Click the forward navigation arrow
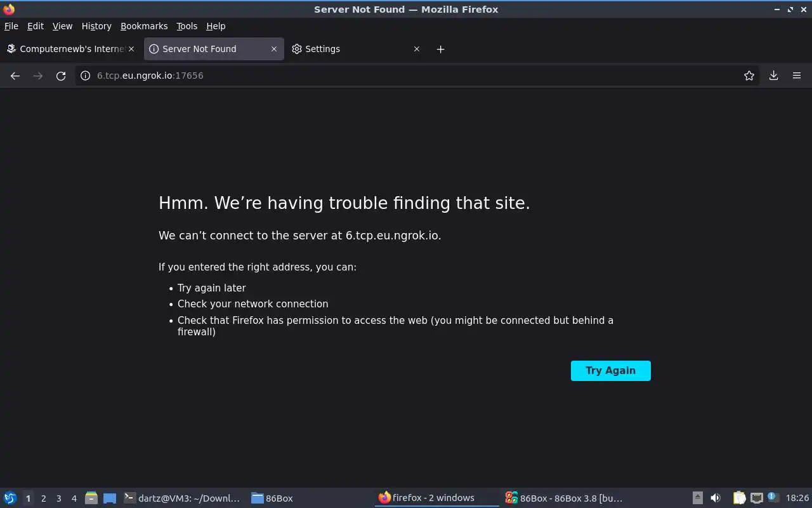 (38, 76)
